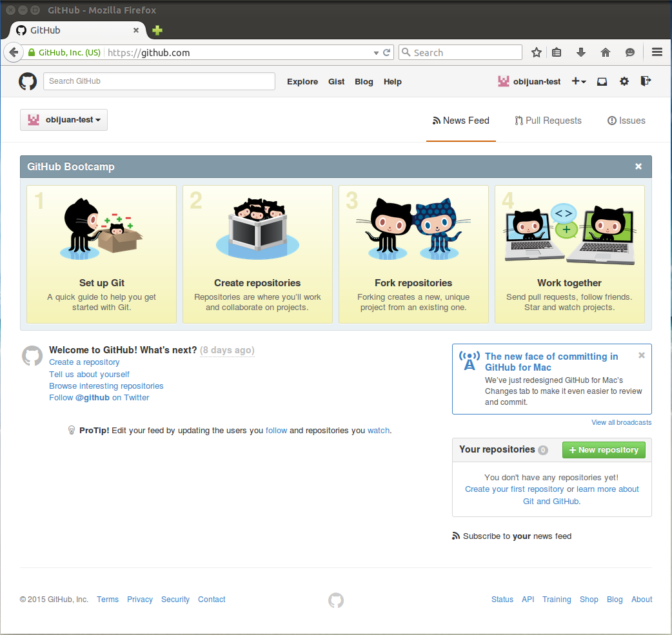Open a new browser tab
The width and height of the screenshot is (672, 635).
click(157, 30)
